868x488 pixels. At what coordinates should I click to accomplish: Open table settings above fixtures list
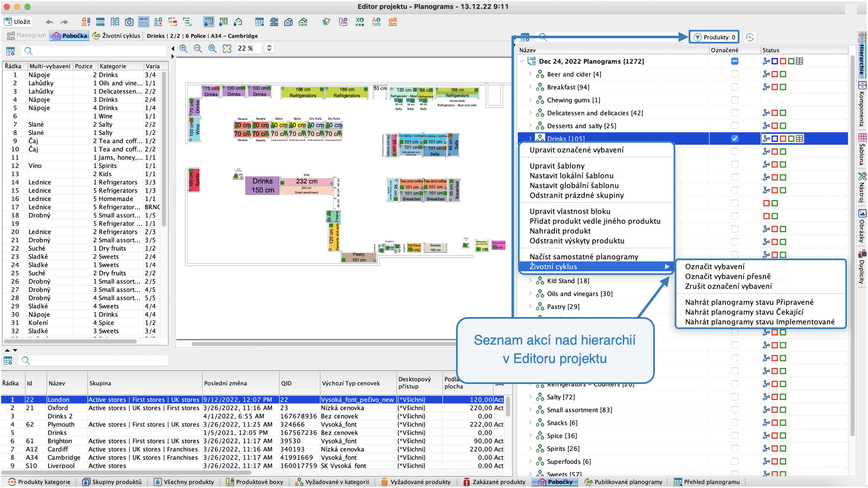point(10,51)
